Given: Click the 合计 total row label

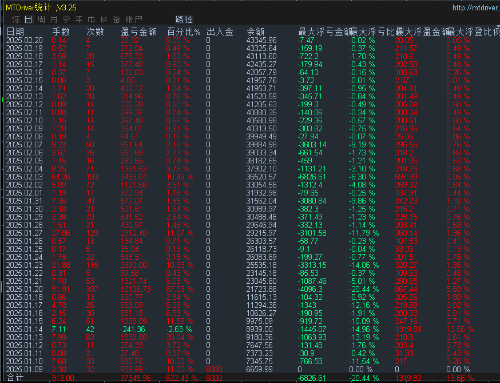Looking at the screenshot, I should pyautogui.click(x=15, y=378).
